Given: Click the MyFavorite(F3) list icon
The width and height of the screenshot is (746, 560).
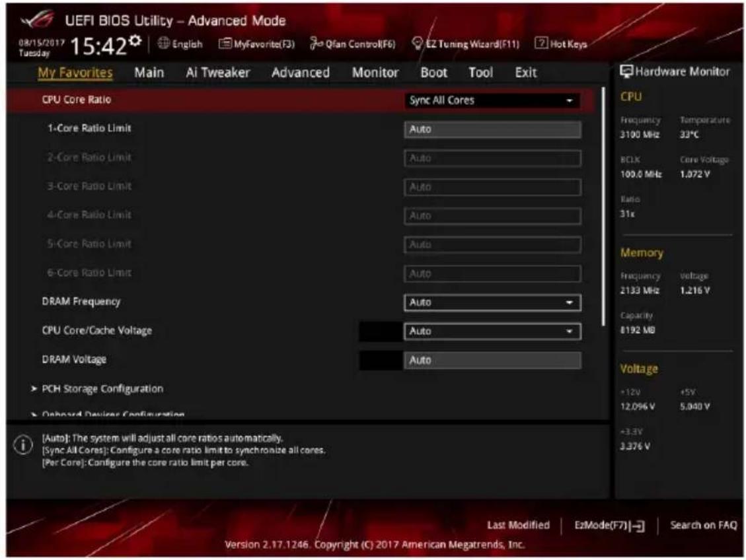Looking at the screenshot, I should click(225, 44).
